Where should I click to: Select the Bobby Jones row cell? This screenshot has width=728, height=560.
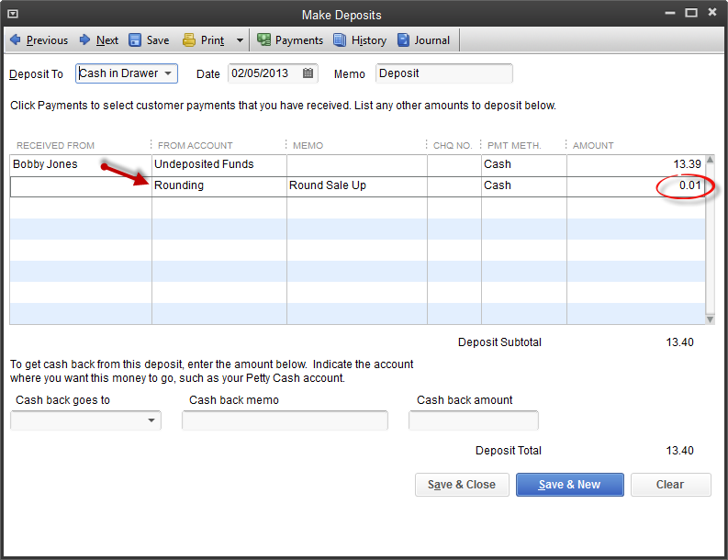click(x=80, y=164)
